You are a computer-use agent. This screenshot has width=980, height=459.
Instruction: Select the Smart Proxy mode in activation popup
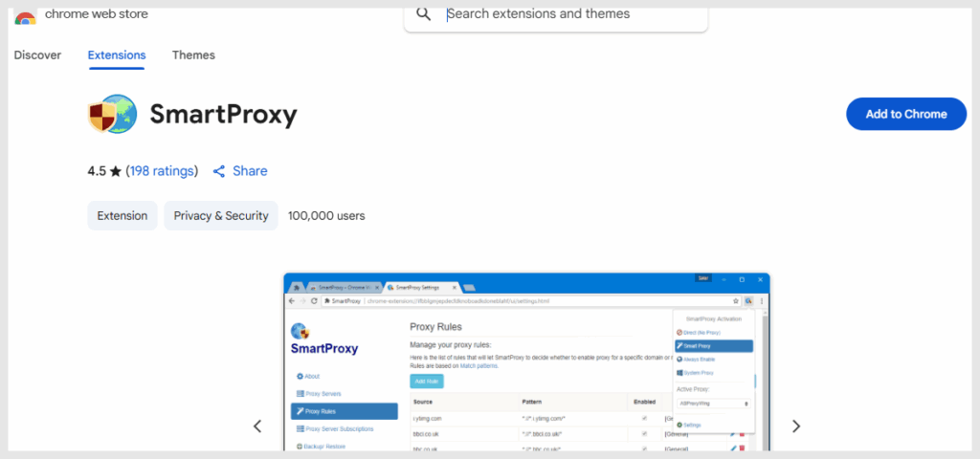coord(713,346)
